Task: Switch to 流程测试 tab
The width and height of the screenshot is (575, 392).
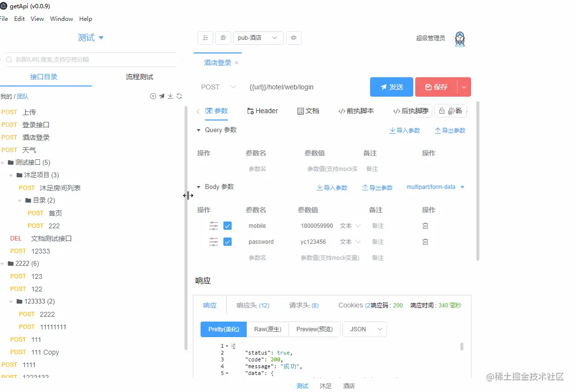Action: 139,77
